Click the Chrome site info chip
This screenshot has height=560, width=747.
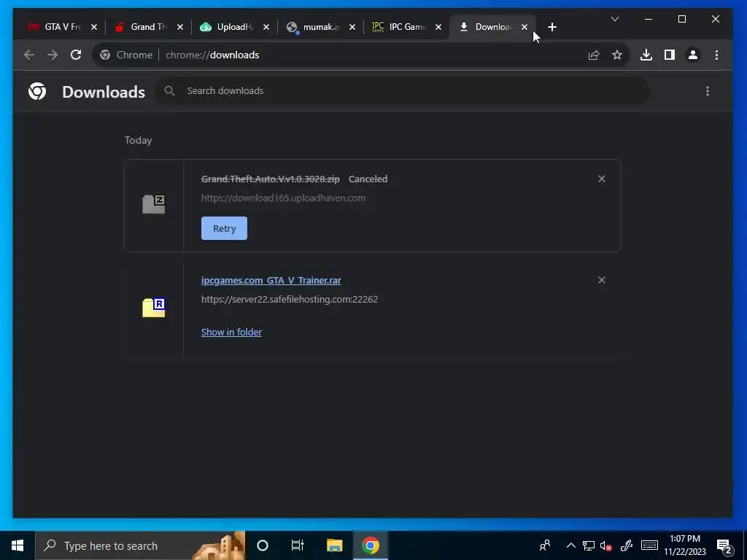[x=126, y=55]
